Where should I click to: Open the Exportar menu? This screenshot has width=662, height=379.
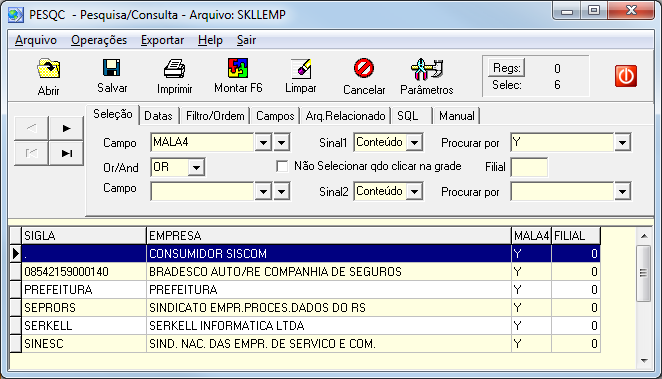click(x=162, y=40)
